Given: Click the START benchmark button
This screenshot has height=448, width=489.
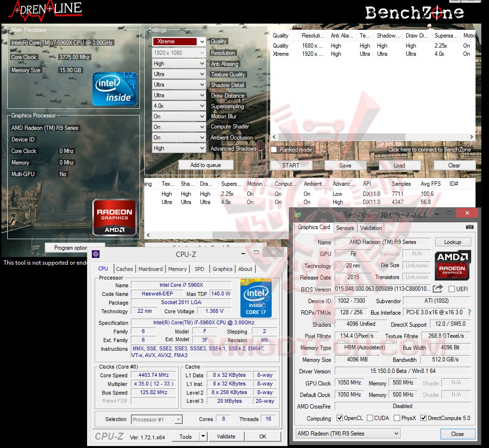Looking at the screenshot, I should (x=290, y=165).
